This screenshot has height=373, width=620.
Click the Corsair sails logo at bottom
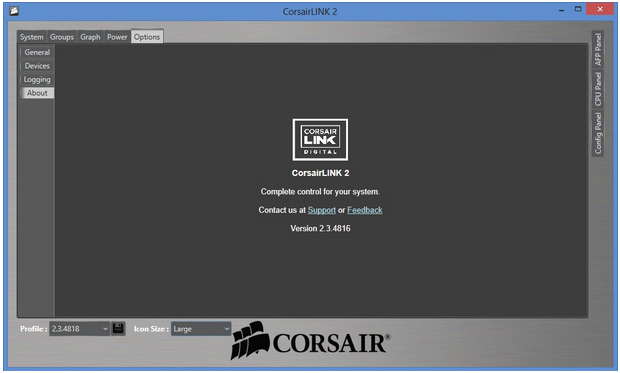[310, 340]
